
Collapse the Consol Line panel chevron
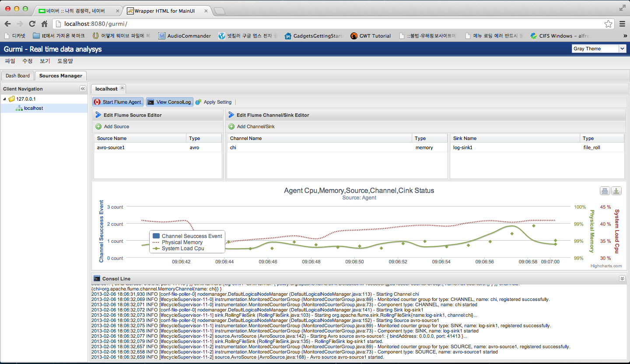click(x=622, y=278)
